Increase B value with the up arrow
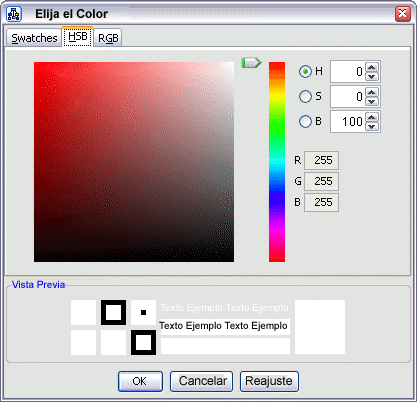 point(372,117)
